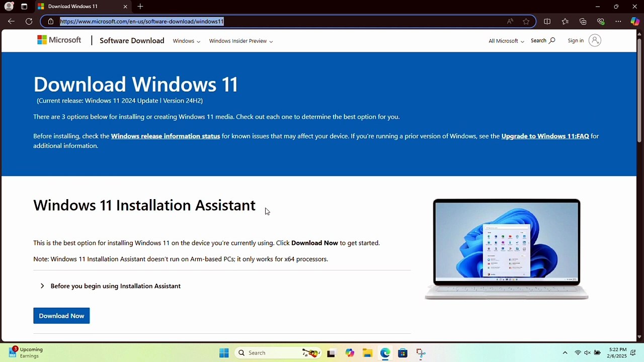Open Favorites list icon
Screen dimensions: 644x362
point(565,21)
